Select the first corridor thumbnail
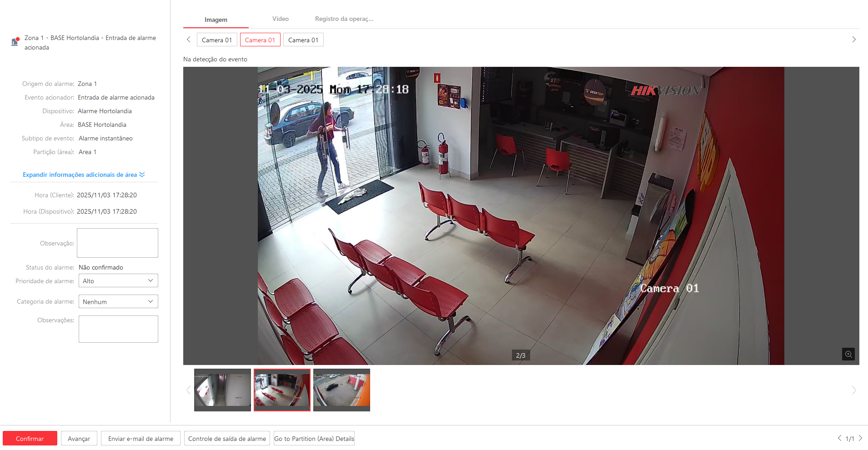 (222, 390)
